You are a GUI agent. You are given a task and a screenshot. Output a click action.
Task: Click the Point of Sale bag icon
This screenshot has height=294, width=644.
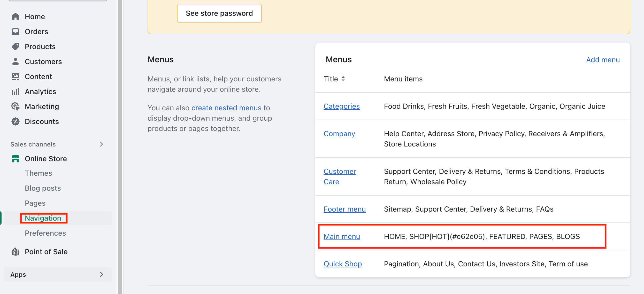[x=16, y=252]
